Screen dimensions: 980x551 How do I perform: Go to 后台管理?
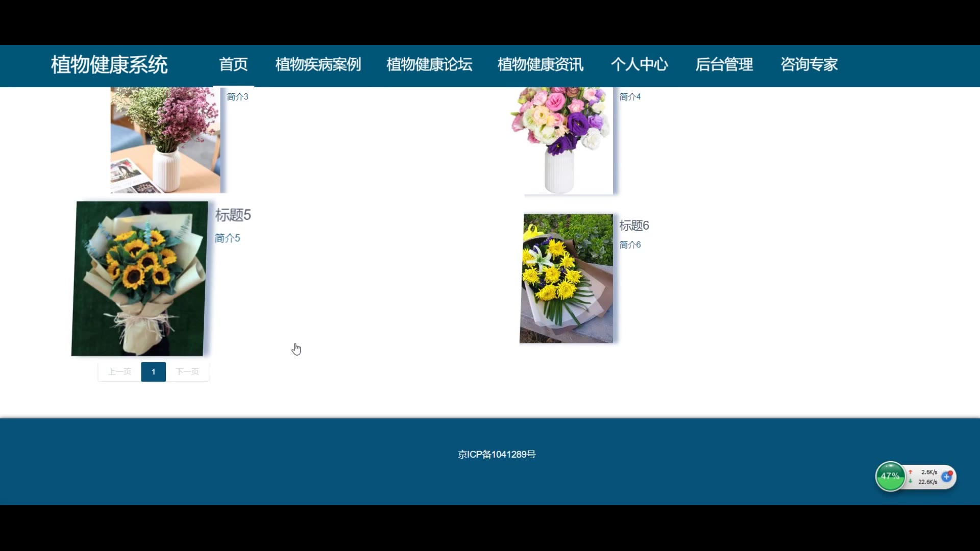click(724, 65)
